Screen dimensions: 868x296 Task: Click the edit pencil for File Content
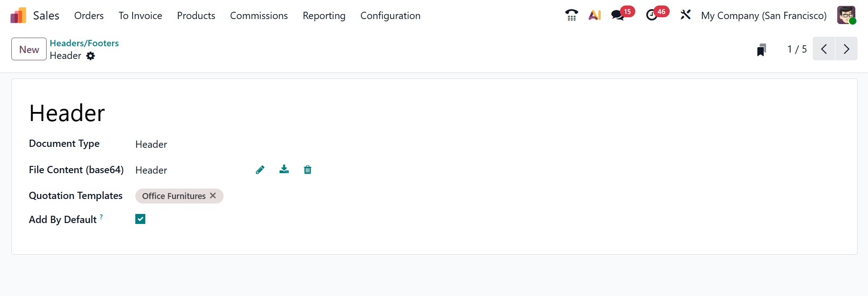tap(260, 170)
